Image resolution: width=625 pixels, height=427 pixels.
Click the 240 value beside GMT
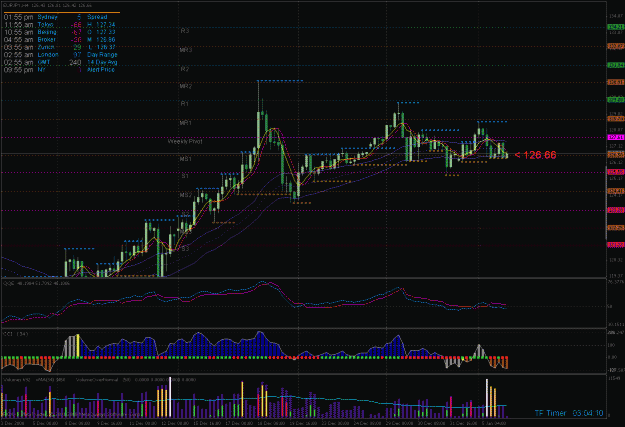(x=75, y=62)
